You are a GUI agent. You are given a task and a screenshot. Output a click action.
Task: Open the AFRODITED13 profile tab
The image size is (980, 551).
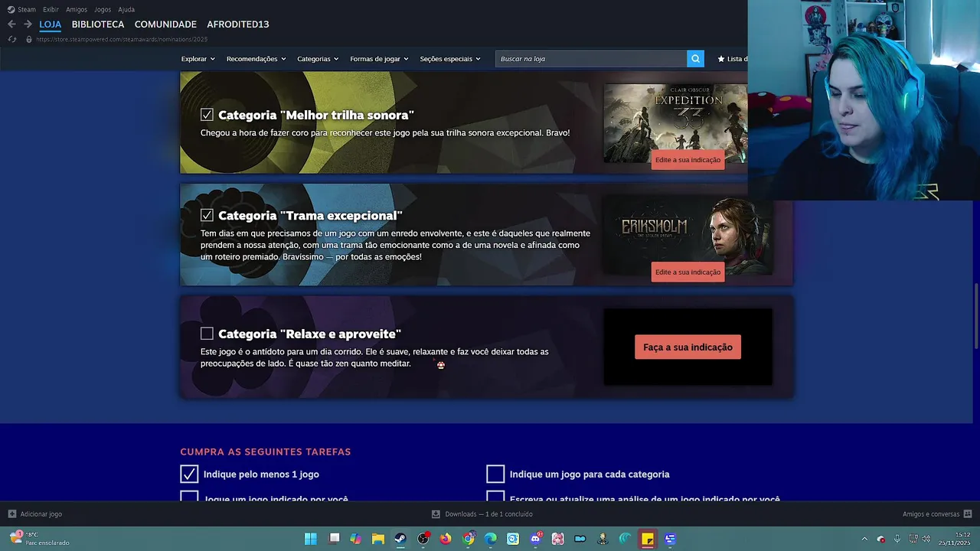238,24
